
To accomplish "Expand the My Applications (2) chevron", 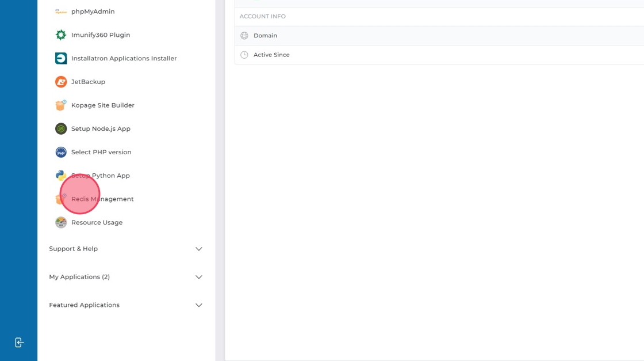I will coord(199,277).
